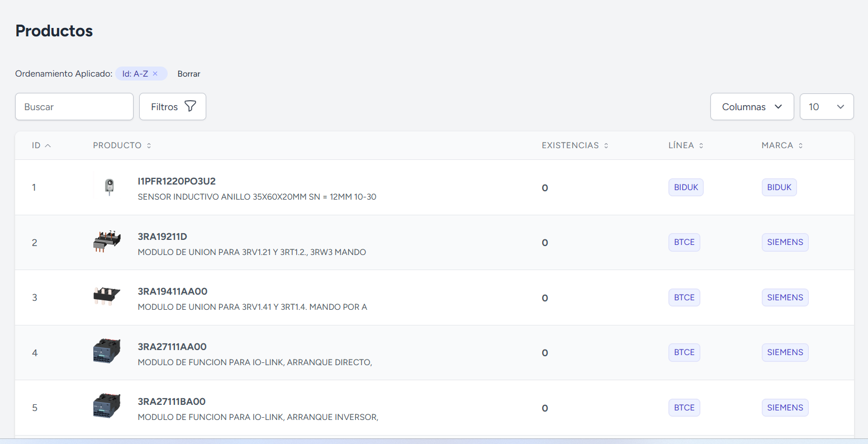Screen dimensions: 868x444
Task: Click the ID cell with value 5
Action: pyautogui.click(x=35, y=408)
